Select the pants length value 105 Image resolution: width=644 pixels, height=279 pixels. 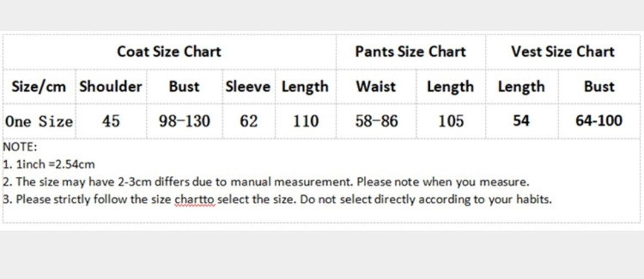click(x=451, y=121)
